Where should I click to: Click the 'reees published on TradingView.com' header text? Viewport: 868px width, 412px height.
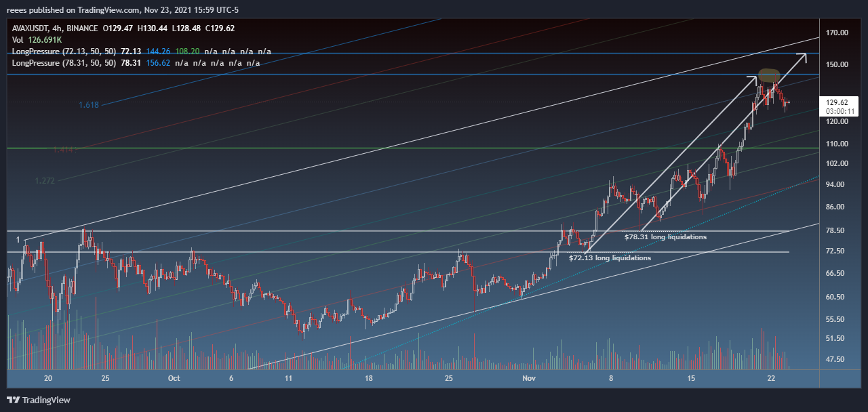73,10
